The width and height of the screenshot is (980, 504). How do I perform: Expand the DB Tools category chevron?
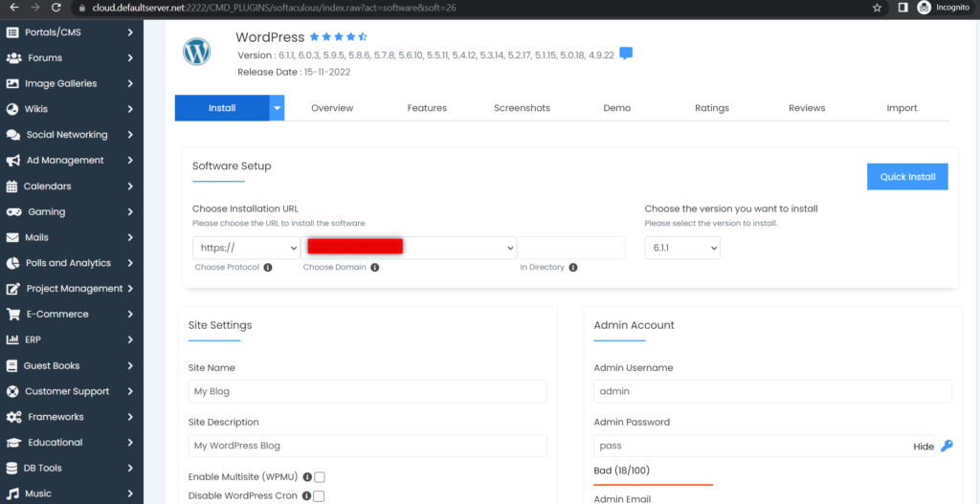(x=130, y=468)
